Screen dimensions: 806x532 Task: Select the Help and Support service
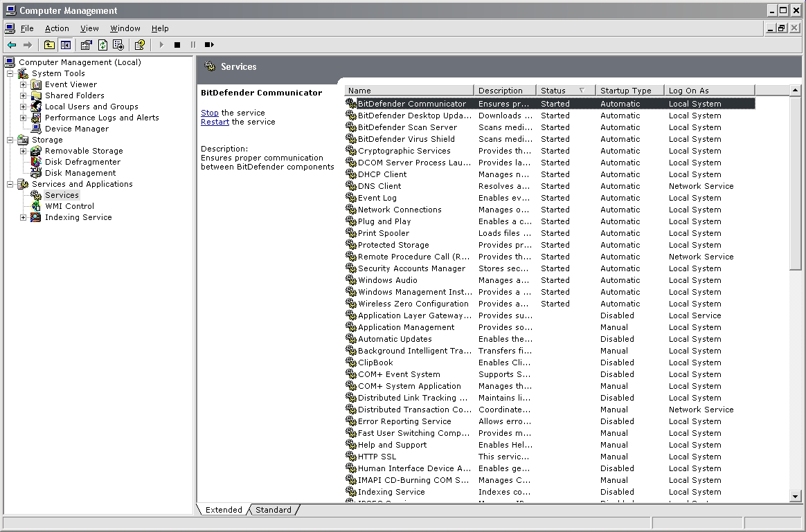(550, 446)
